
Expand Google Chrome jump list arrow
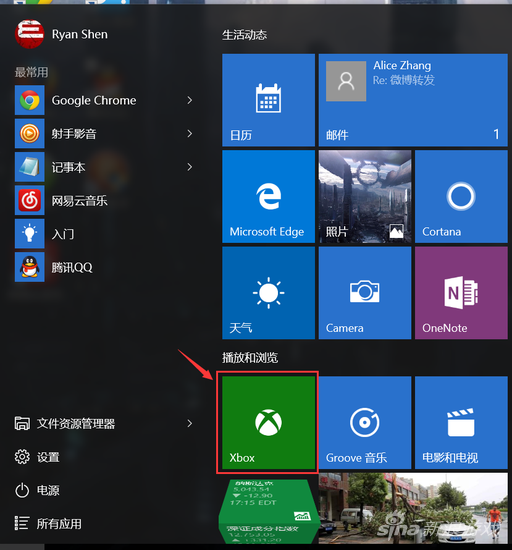190,100
